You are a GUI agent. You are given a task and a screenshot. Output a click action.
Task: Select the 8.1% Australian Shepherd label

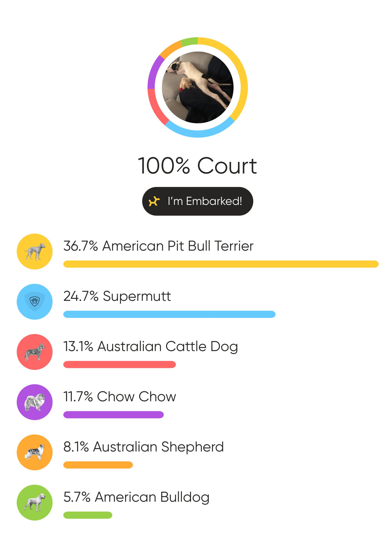tap(143, 447)
